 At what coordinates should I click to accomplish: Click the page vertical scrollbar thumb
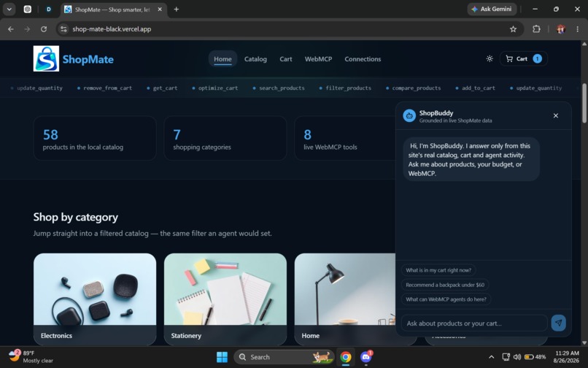pos(584,103)
